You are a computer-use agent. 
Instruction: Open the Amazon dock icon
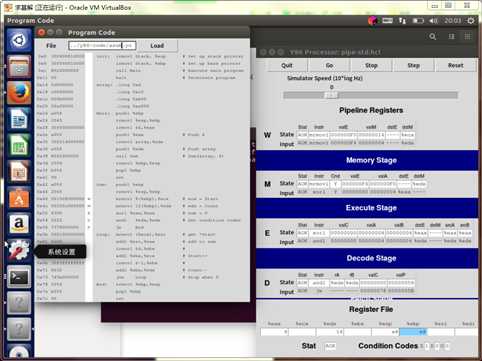point(19,224)
